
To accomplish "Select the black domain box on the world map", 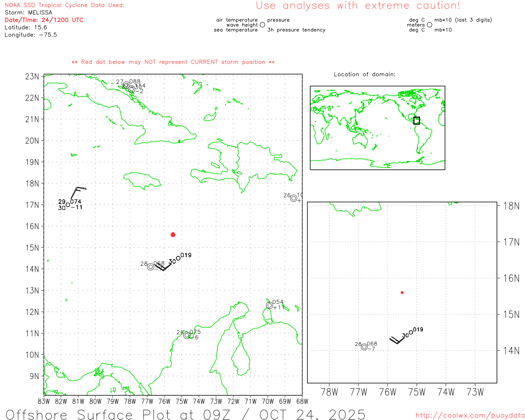I will click(417, 121).
